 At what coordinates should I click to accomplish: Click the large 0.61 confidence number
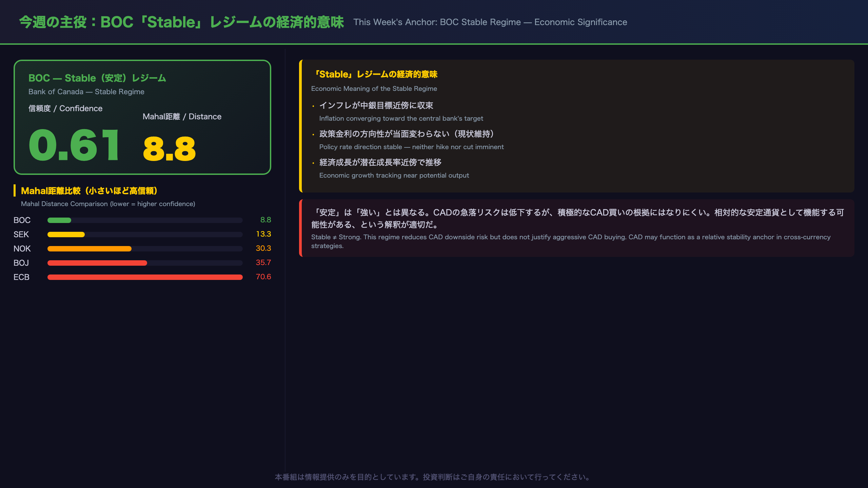pos(74,145)
